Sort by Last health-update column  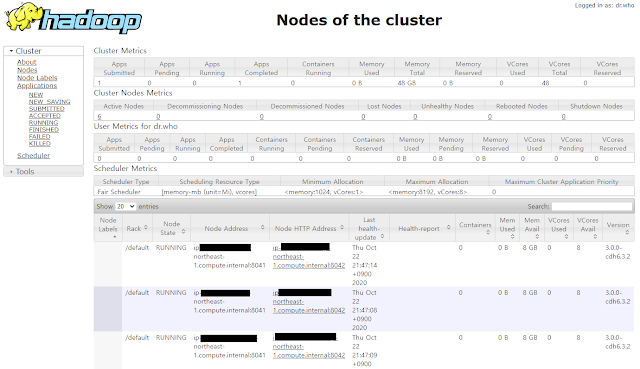369,228
